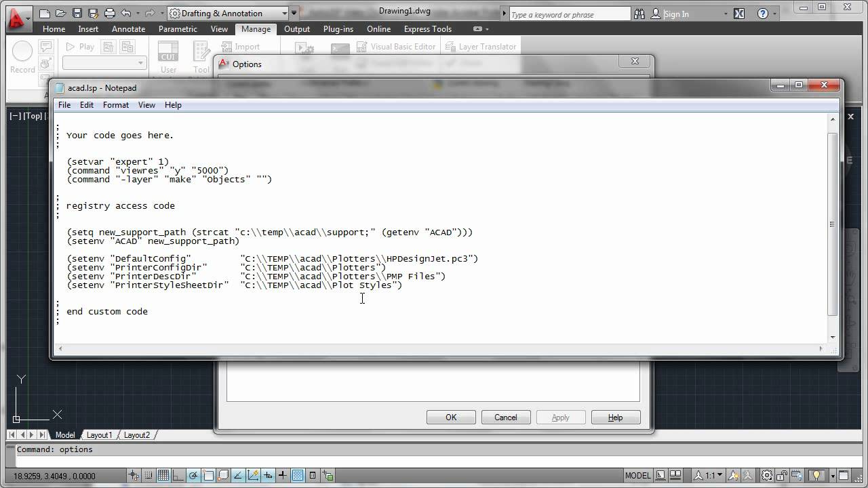Click the Isolate Objects lightbulb icon
Screen dimensions: 868x488
(816, 476)
